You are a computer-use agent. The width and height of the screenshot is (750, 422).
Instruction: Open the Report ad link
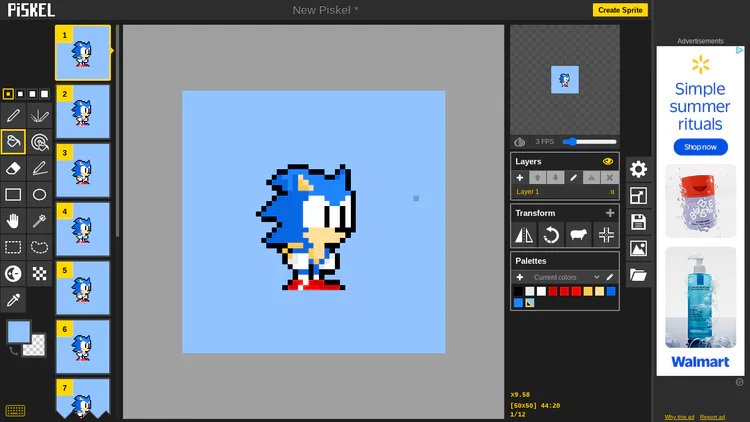pyautogui.click(x=712, y=417)
